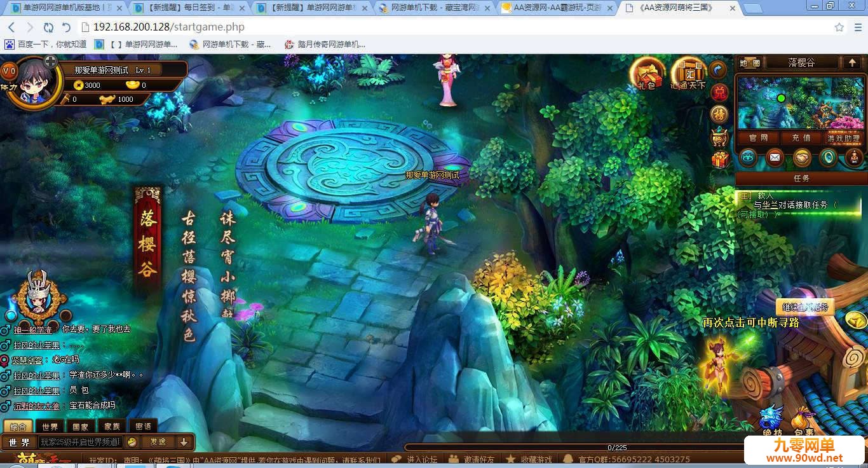Open the mail envelope icon
This screenshot has height=468, width=868.
point(775,157)
